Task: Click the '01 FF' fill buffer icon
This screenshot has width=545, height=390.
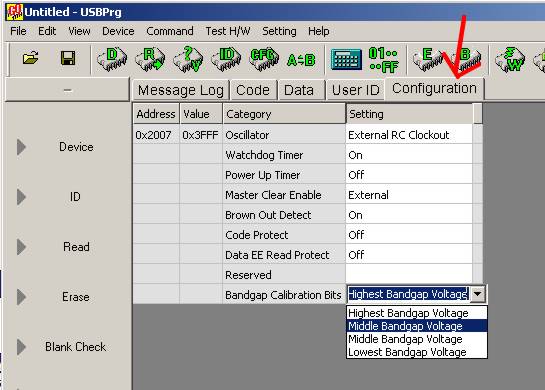Action: click(384, 60)
